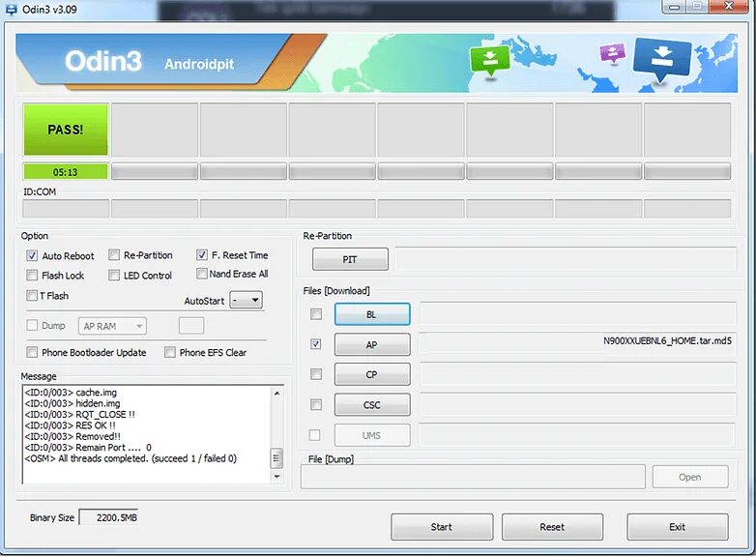The image size is (756, 557).
Task: Click the AP file button
Action: [x=372, y=345]
